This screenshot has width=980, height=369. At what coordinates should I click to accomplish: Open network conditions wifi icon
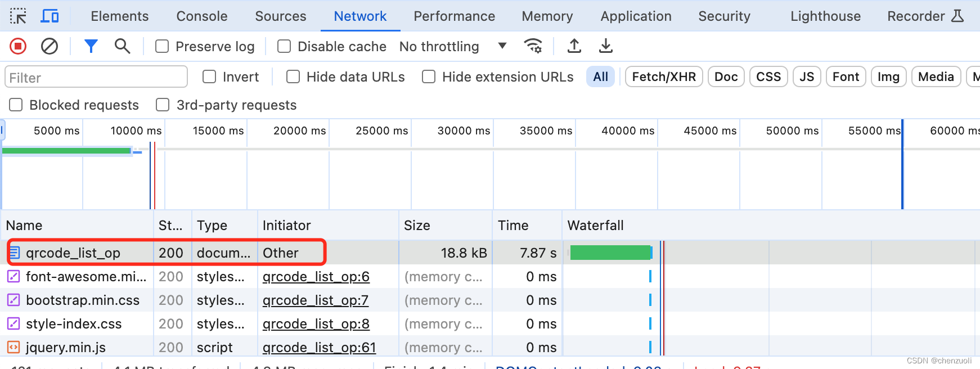(x=533, y=46)
